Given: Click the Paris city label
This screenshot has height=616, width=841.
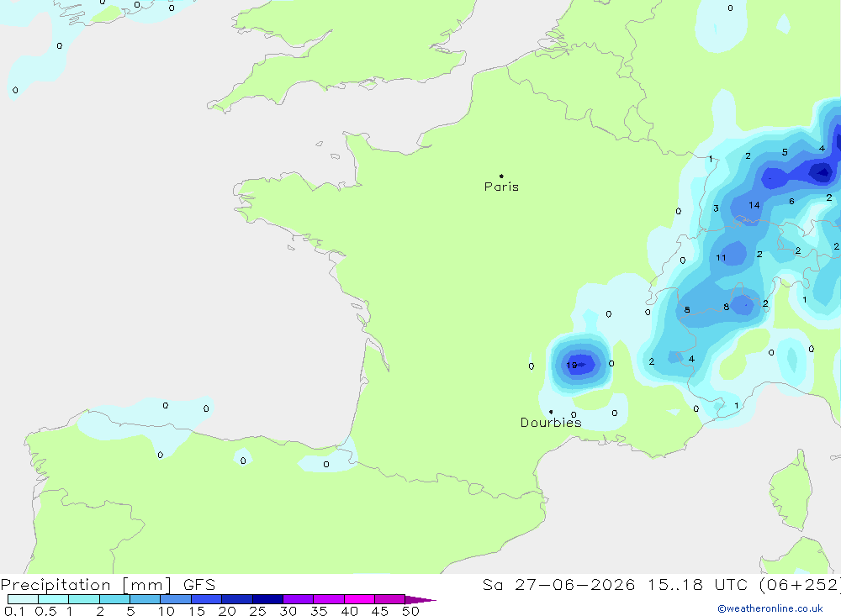Looking at the screenshot, I should [501, 187].
